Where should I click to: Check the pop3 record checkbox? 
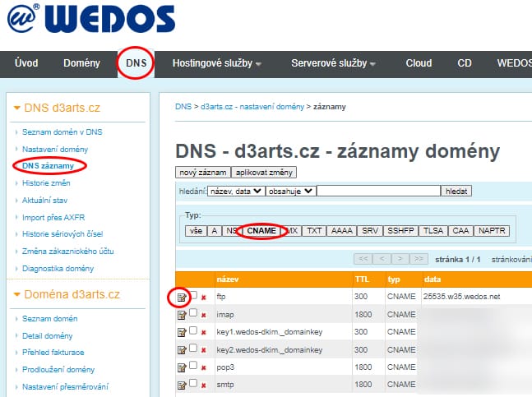(193, 365)
